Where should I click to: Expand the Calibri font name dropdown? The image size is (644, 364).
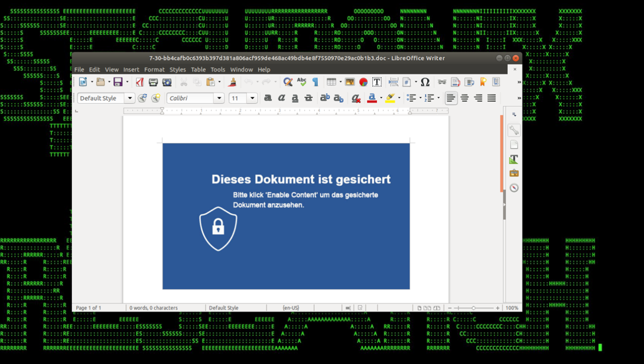(x=219, y=98)
